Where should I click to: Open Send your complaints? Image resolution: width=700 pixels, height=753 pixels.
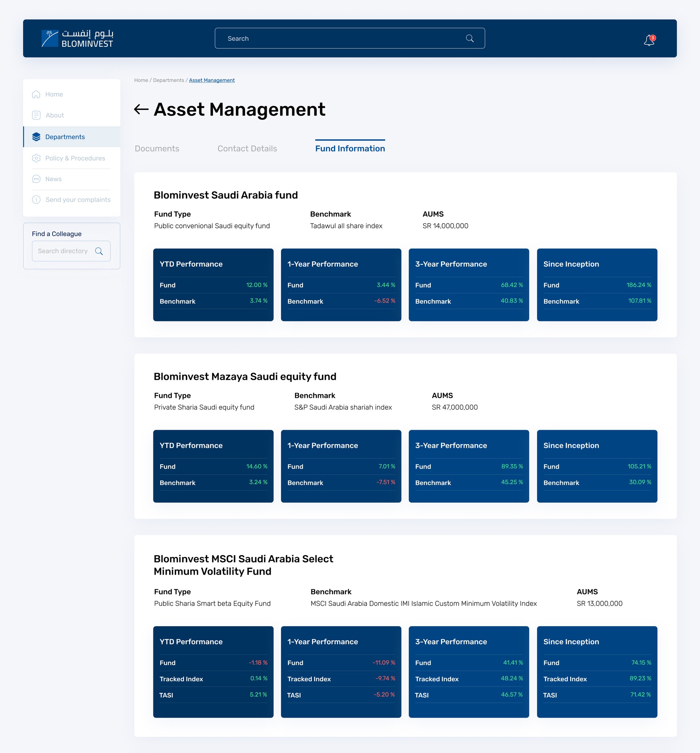click(x=72, y=200)
